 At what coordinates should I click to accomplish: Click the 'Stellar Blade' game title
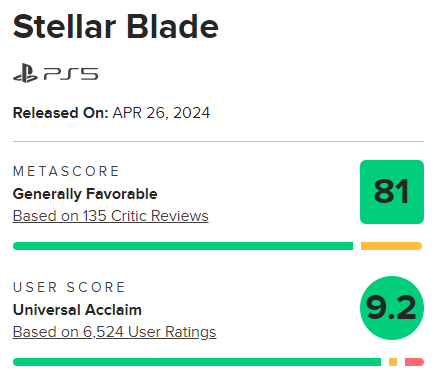[116, 27]
